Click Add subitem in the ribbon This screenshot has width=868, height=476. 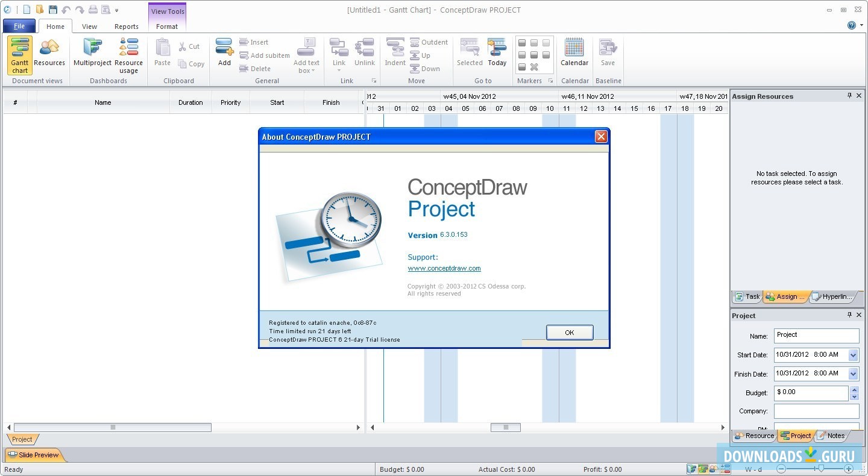(265, 55)
